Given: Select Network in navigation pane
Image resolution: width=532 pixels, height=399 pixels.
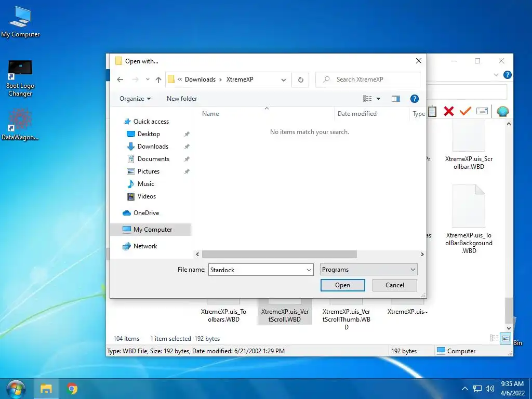Looking at the screenshot, I should [145, 246].
